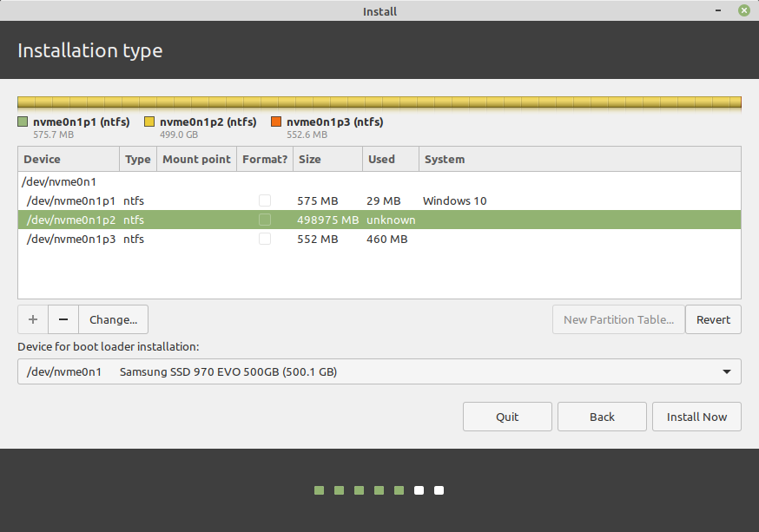Viewport: 759px width, 532px height.
Task: Sort by the Device column header
Action: (69, 159)
